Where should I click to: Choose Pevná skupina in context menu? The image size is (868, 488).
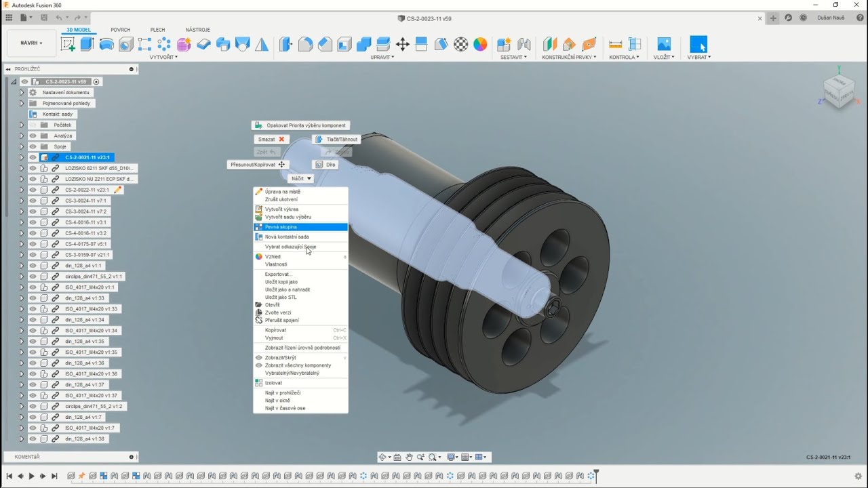pyautogui.click(x=300, y=227)
